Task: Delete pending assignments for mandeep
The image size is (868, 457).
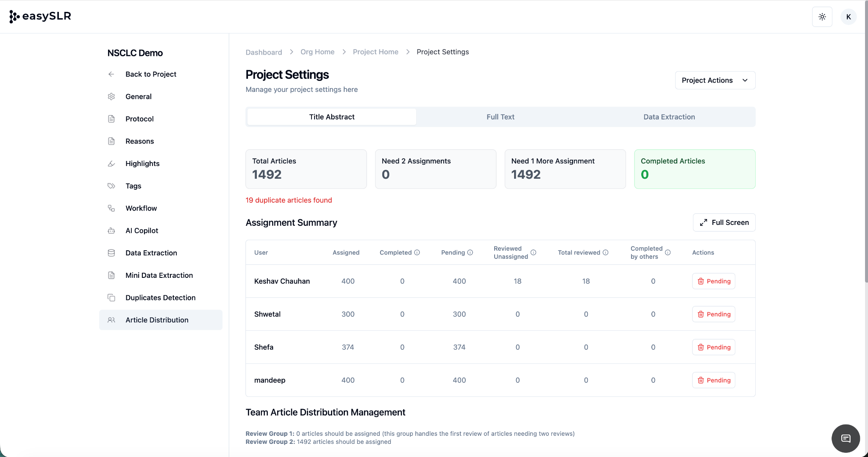Action: (714, 380)
